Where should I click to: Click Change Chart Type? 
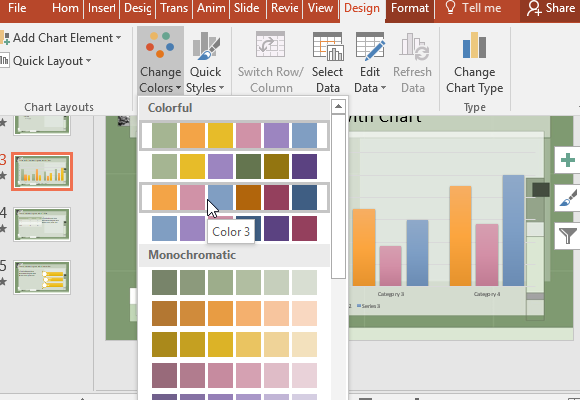(475, 61)
